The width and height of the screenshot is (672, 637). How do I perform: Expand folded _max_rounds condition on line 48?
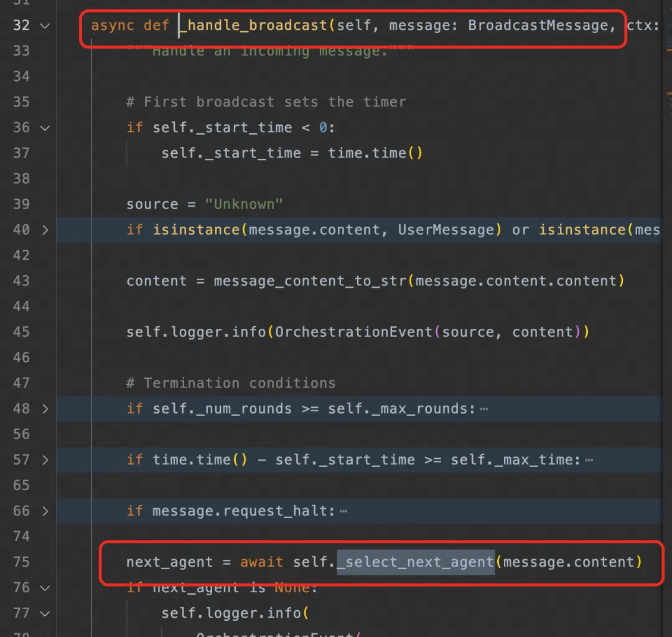[45, 409]
